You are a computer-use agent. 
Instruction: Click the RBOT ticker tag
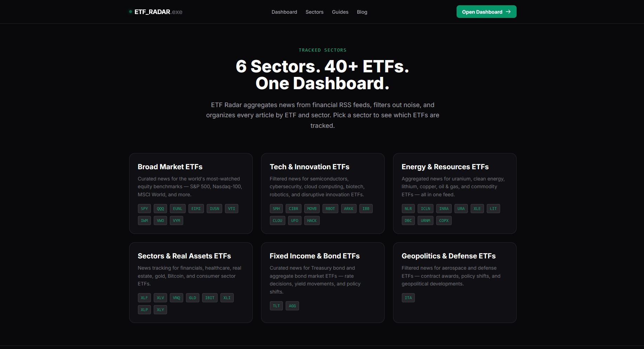point(330,209)
